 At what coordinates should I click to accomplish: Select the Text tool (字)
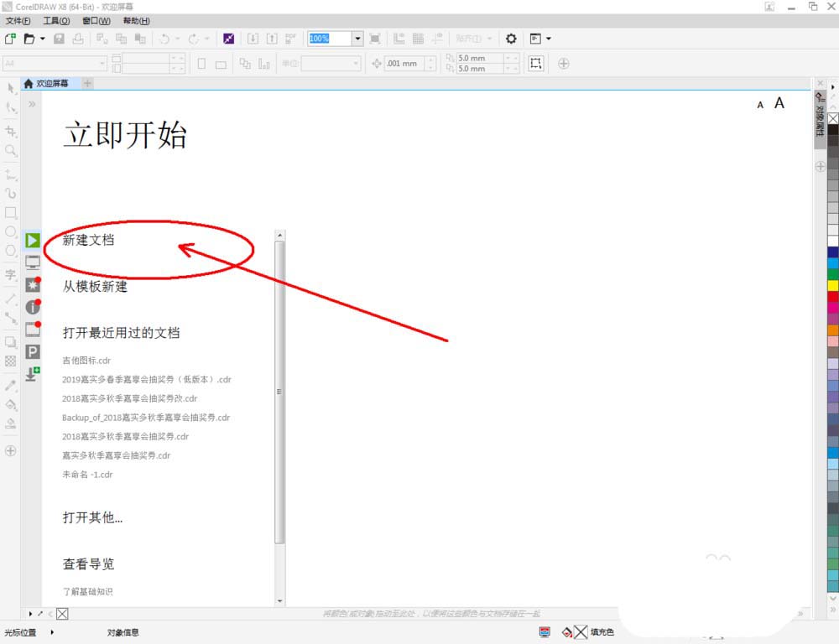(x=11, y=275)
